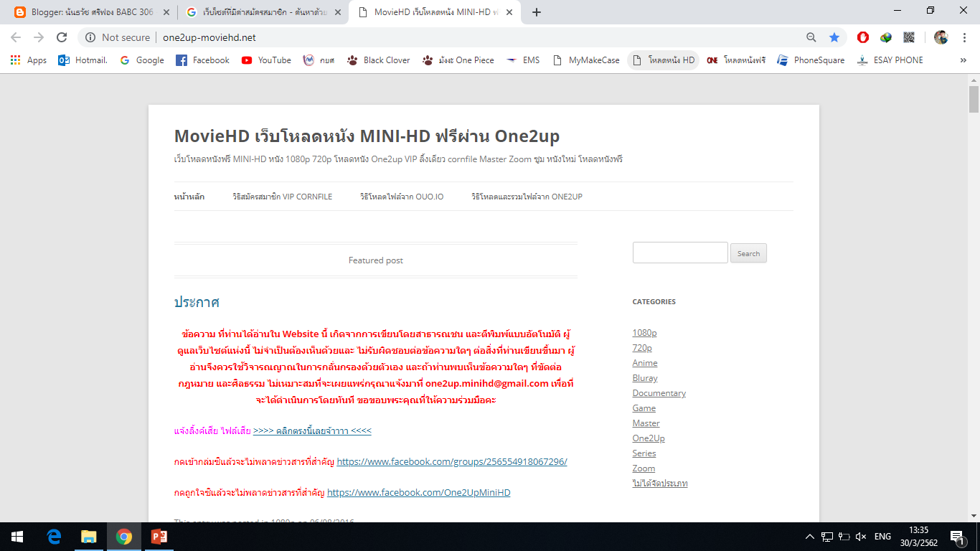This screenshot has height=551, width=980.
Task: Switch to the Blogger tab
Action: (86, 11)
